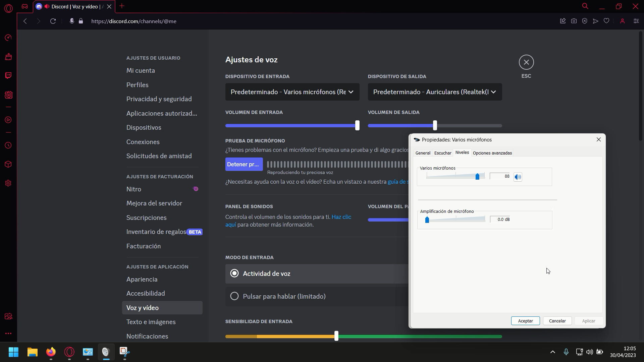Click the Windows Start button

[x=14, y=352]
